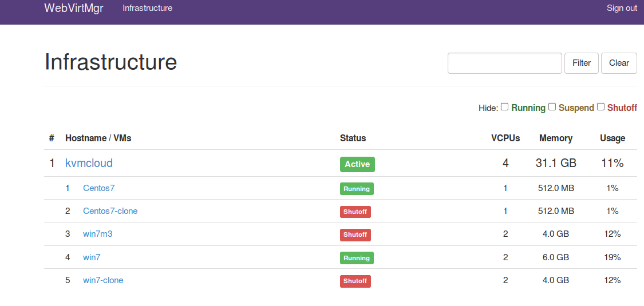Viewport: 644px width, 306px height.
Task: Click the win7 VM link
Action: [92, 257]
